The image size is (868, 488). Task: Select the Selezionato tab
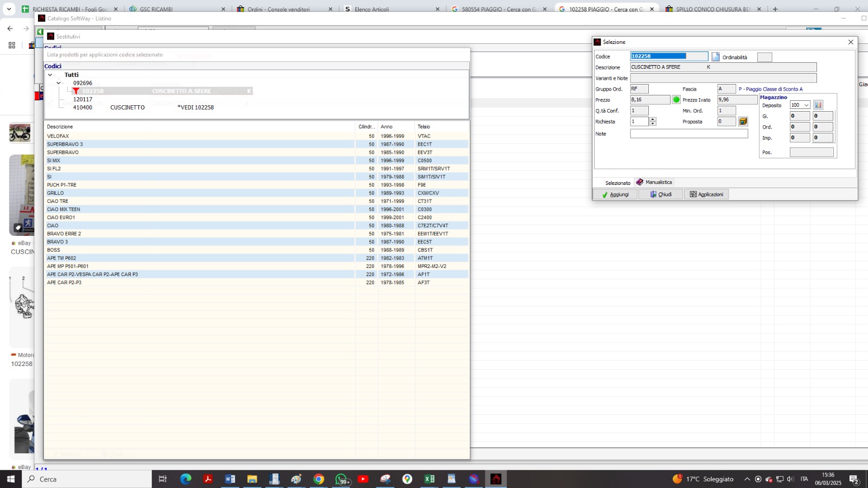click(x=617, y=183)
